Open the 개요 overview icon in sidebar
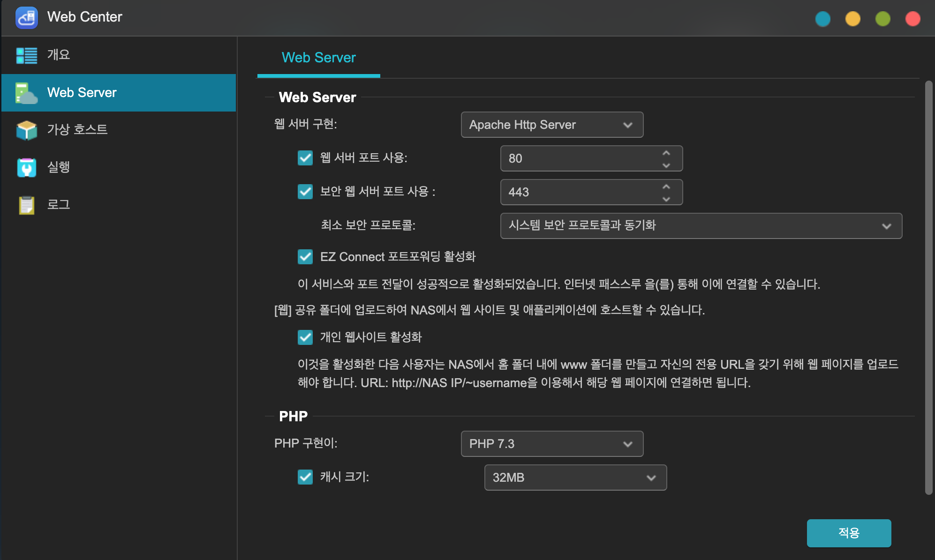Screen dimensions: 935x560 pos(26,55)
